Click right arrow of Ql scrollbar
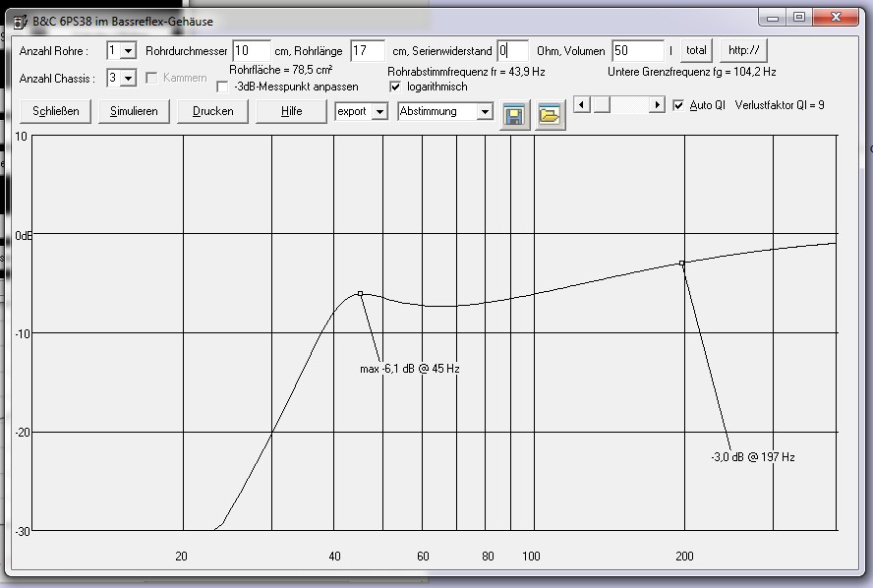 tap(657, 104)
